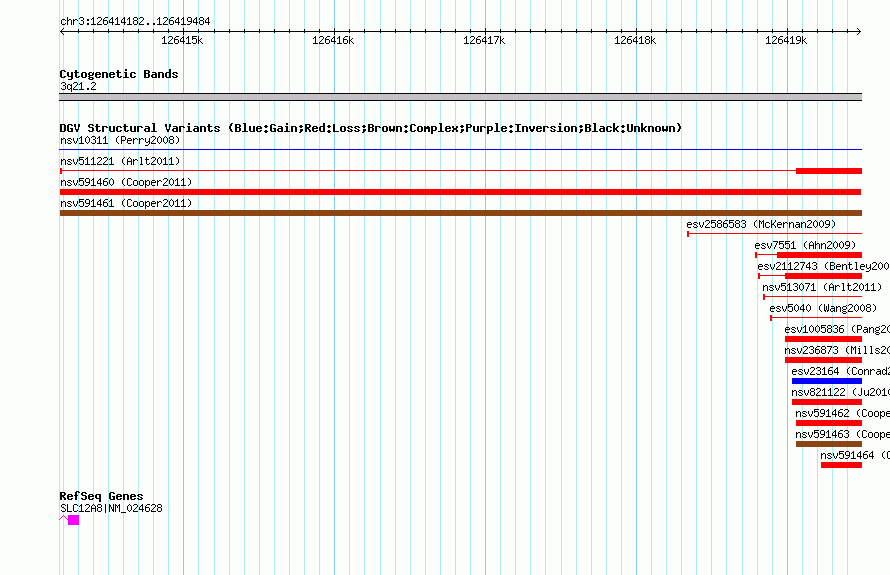Select the nsv591463 brown complex bar
This screenshot has height=575, width=890.
click(829, 444)
